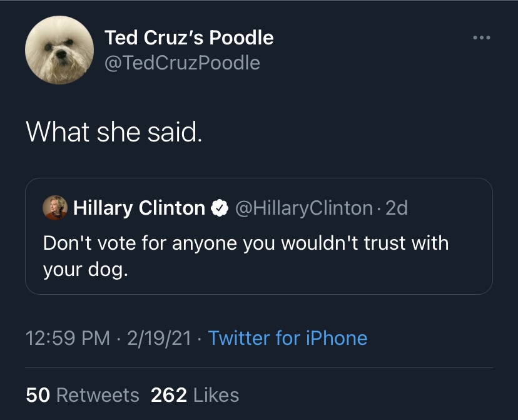View the Retweets list label
Screen dimensions: 518x420
[98, 395]
